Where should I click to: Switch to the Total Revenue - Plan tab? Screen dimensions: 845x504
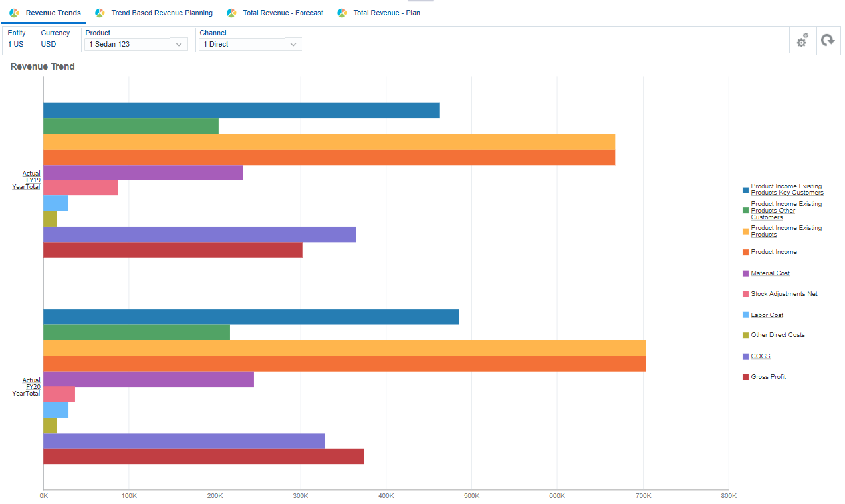pyautogui.click(x=384, y=12)
